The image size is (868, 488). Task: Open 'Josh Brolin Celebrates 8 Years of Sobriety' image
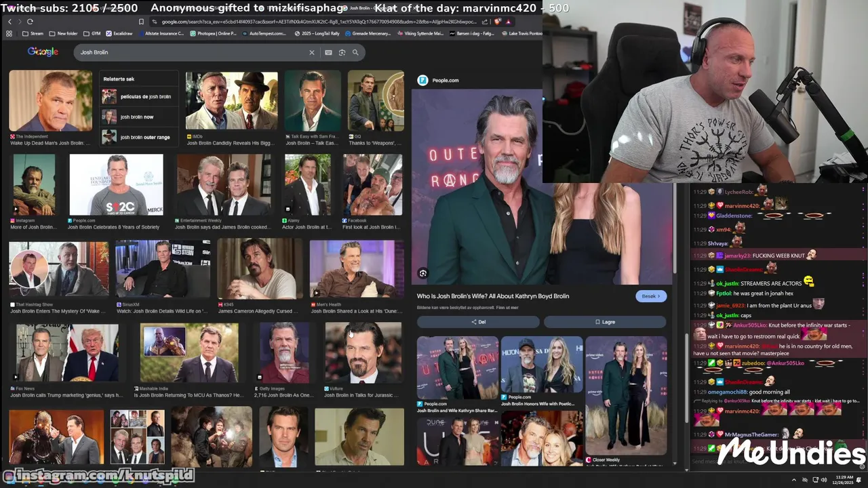[x=116, y=184]
